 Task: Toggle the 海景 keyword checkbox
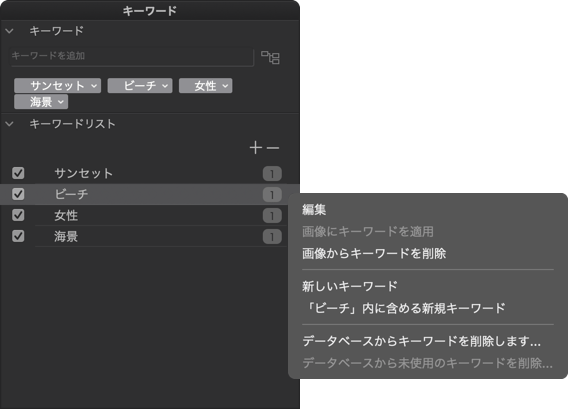point(18,236)
